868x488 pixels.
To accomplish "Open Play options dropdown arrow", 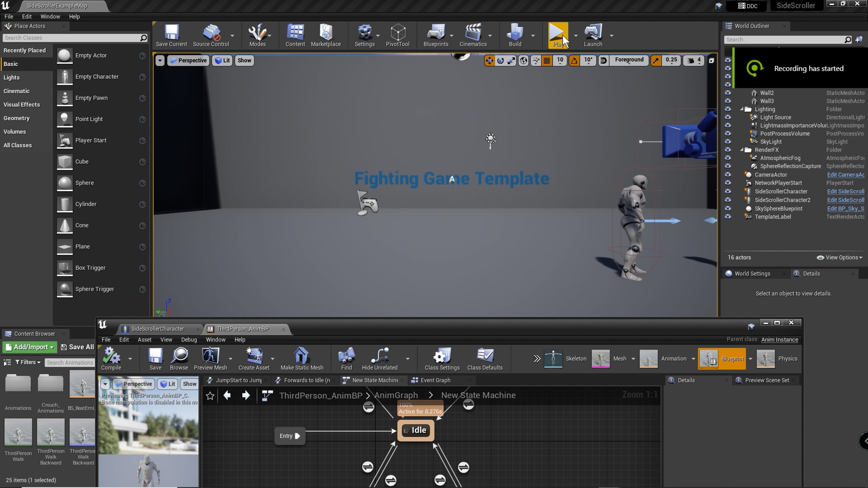I will 576,35.
